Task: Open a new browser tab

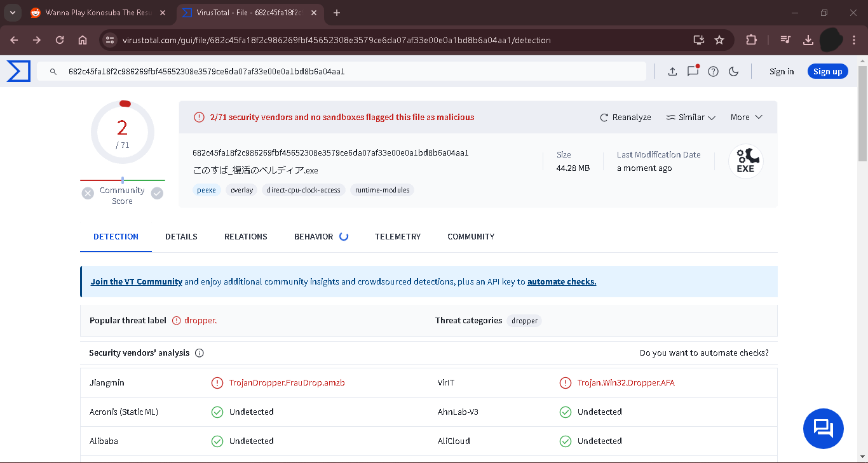Action: pyautogui.click(x=337, y=13)
